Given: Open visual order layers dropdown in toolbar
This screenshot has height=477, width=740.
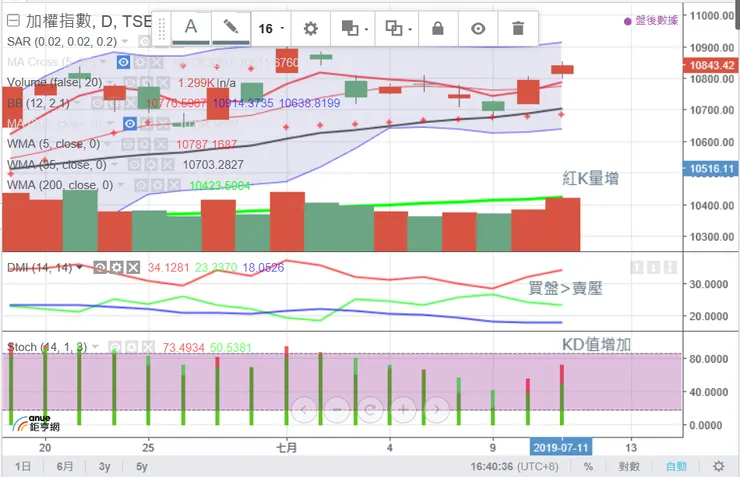Looking at the screenshot, I should click(354, 29).
